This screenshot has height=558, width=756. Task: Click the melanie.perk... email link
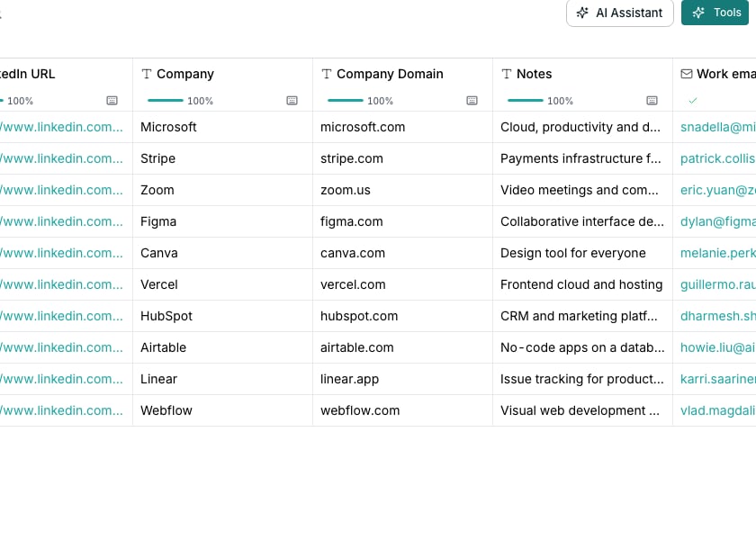click(718, 253)
